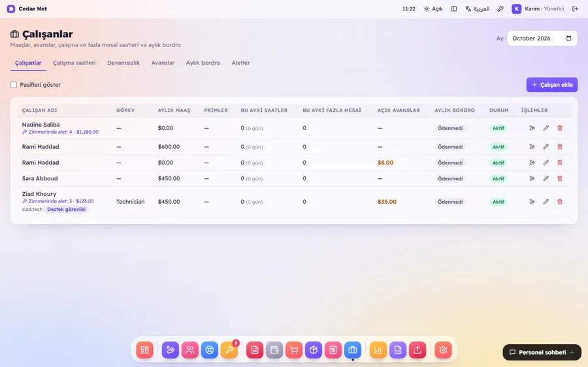The width and height of the screenshot is (588, 367).
Task: Click the Çalışan ekle button
Action: [552, 85]
